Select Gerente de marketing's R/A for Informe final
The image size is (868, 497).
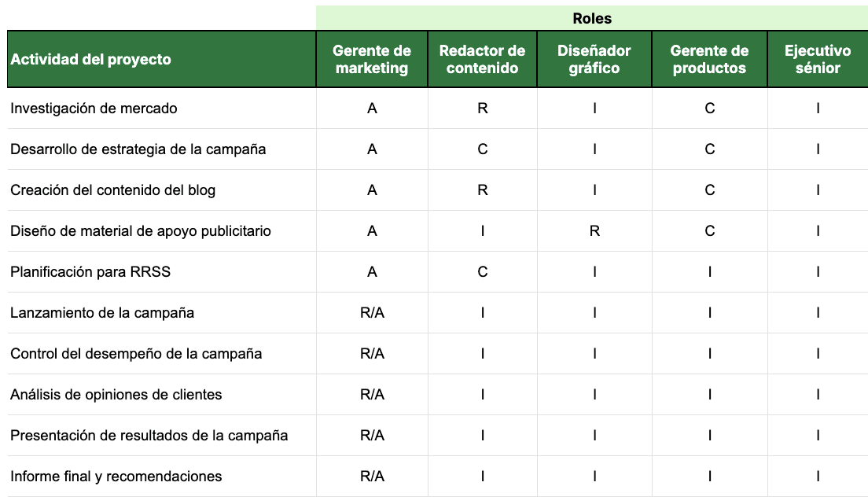pyautogui.click(x=372, y=477)
